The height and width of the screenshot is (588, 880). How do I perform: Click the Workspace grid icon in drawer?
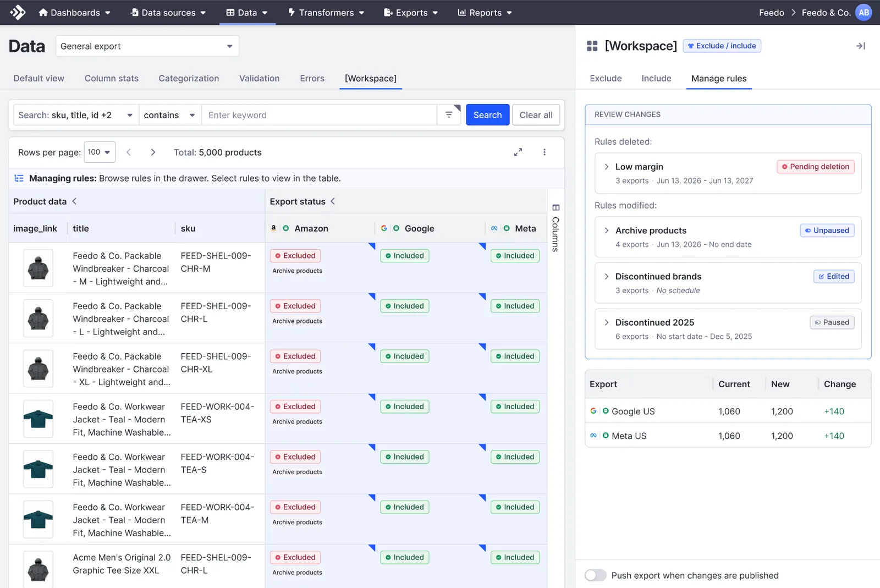click(592, 46)
